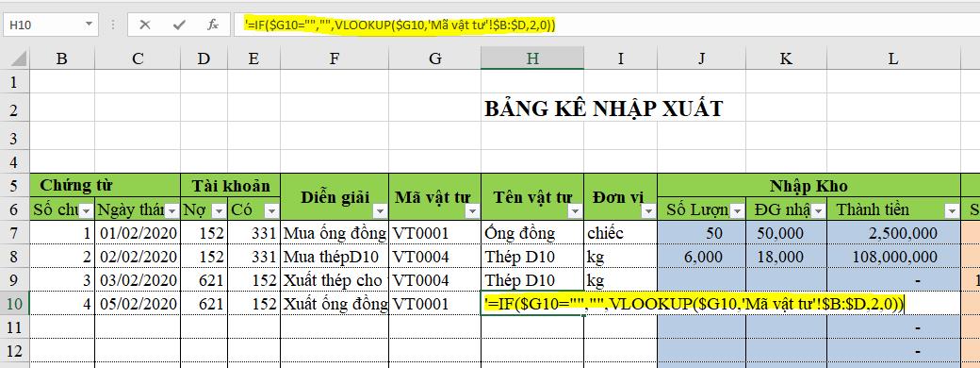Screen dimensions: 980x368
Task: Select column D header
Action: (x=204, y=59)
